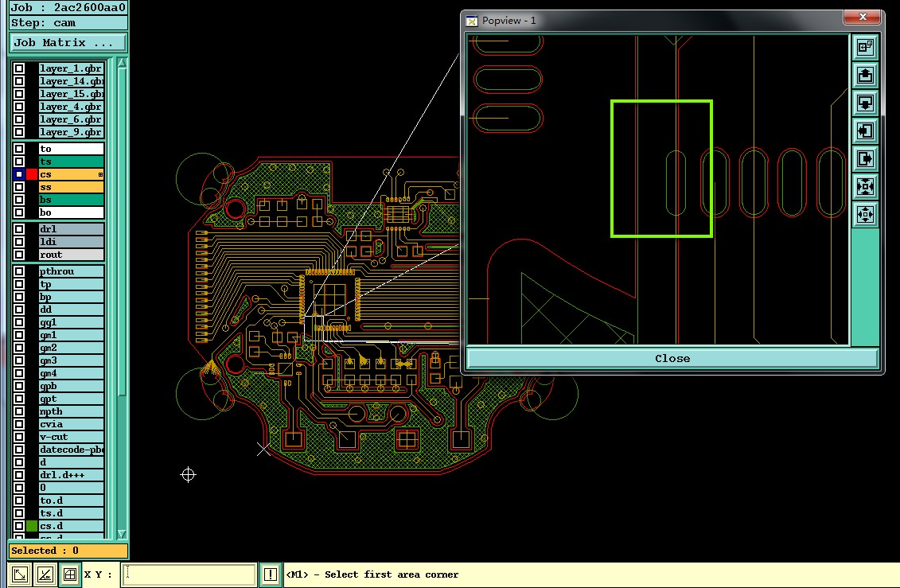Click the layer list scrollbar down arrow
900x588 pixels.
122,534
